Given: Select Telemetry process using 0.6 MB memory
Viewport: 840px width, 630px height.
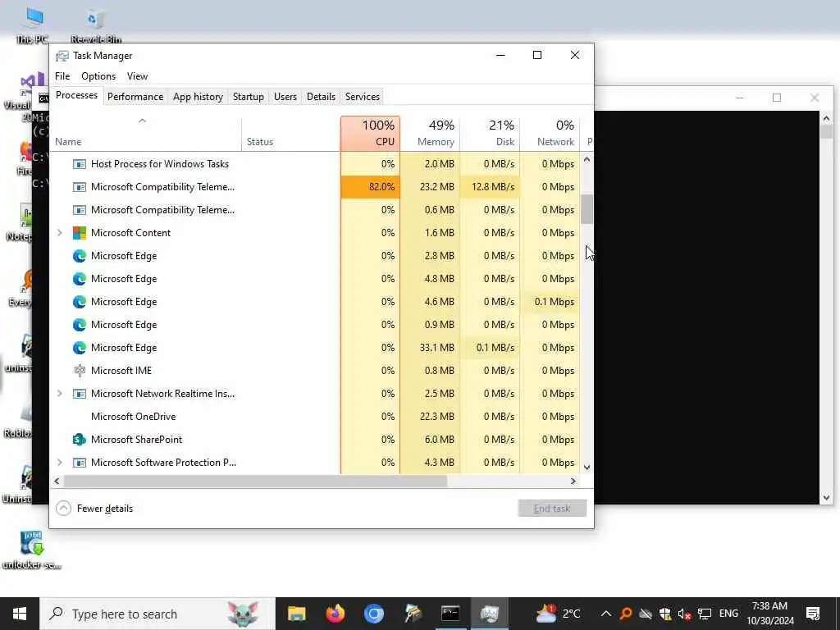Looking at the screenshot, I should point(315,209).
